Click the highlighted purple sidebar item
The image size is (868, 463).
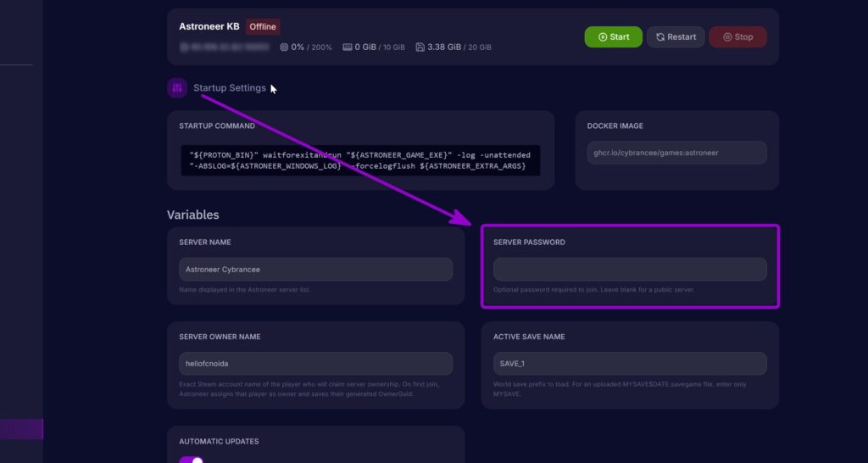[x=21, y=429]
